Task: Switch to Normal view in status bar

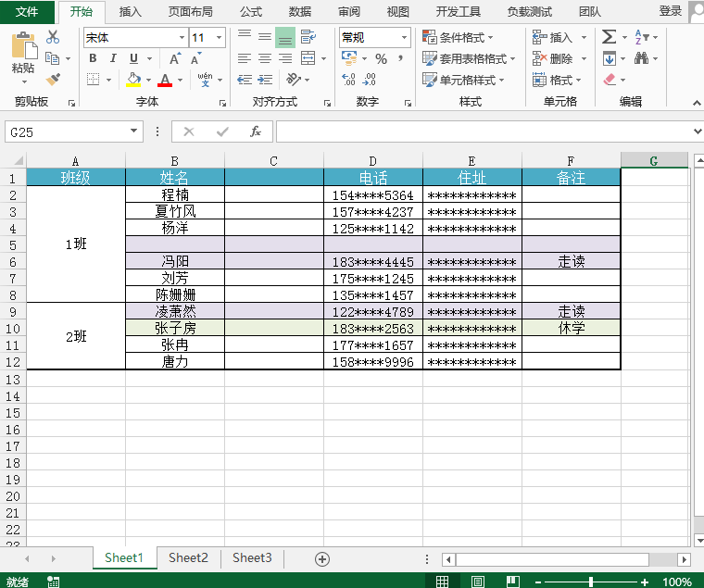Action: click(x=442, y=582)
